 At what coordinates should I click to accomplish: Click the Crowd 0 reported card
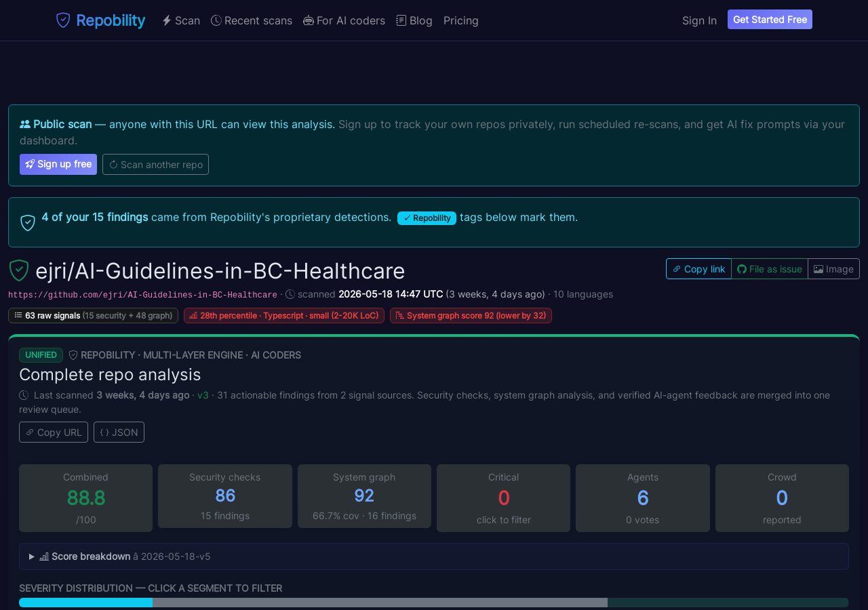pyautogui.click(x=782, y=498)
